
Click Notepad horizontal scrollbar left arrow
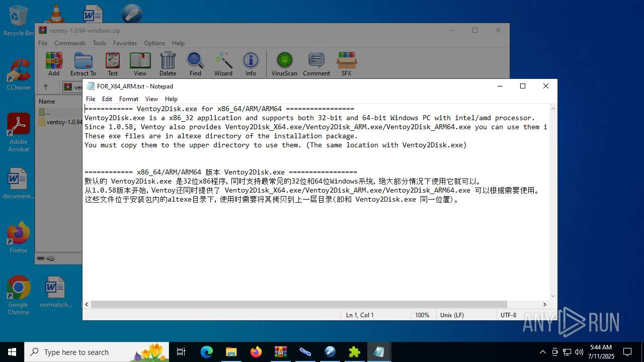pos(87,304)
